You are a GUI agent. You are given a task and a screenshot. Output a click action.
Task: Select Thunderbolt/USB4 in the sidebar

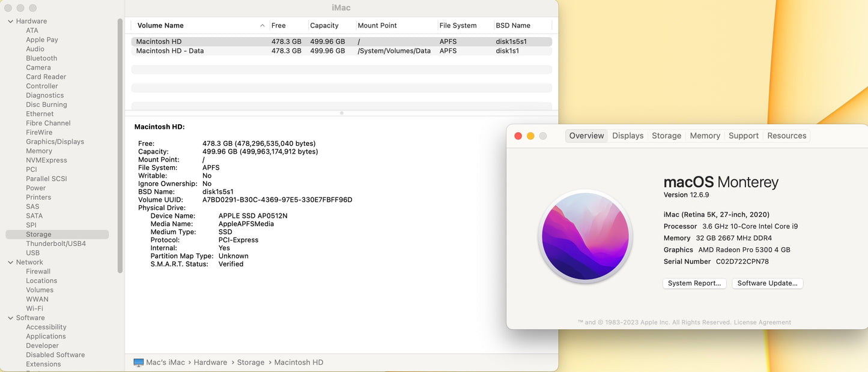point(56,244)
